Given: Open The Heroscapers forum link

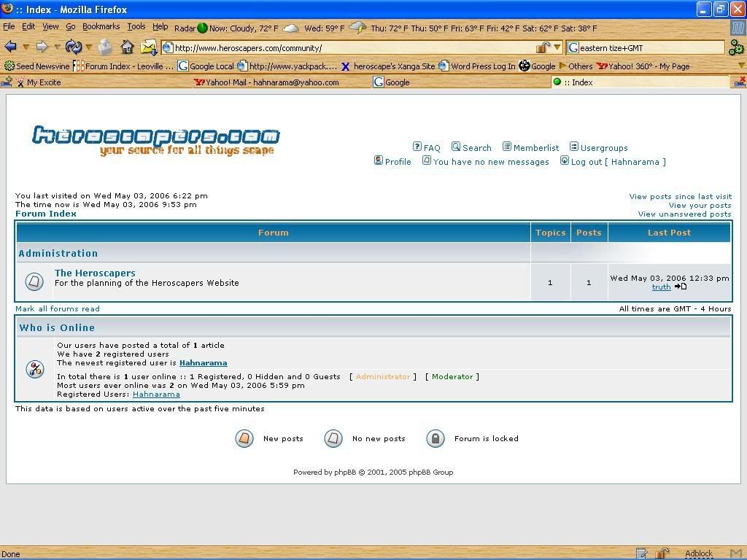Looking at the screenshot, I should click(x=95, y=273).
